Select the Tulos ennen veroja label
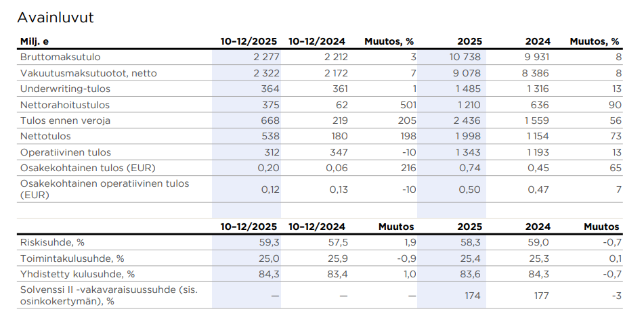Image resolution: width=644 pixels, height=322 pixels. point(65,120)
